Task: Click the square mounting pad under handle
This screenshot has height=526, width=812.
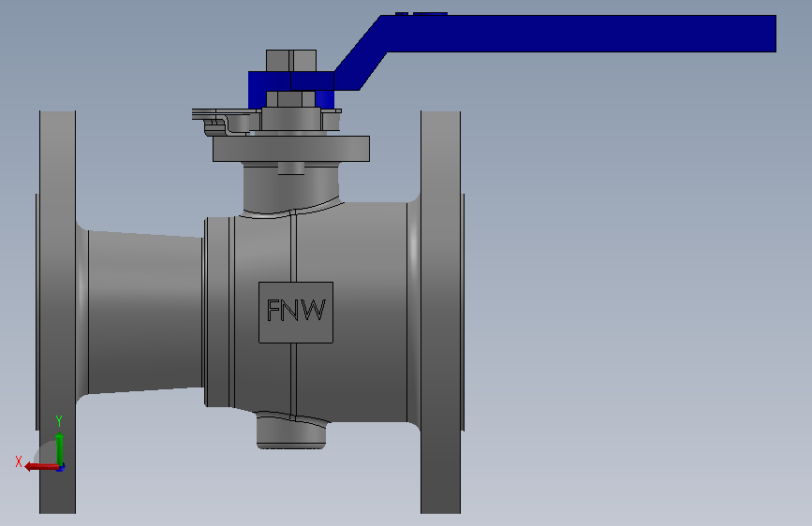Action: point(291,149)
